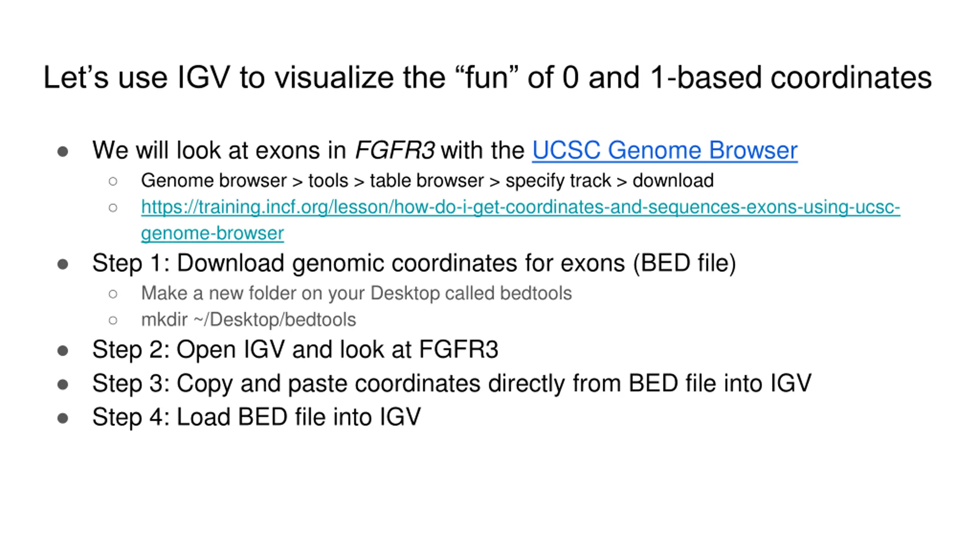Click the word 'download' in the path line
The width and height of the screenshot is (980, 551).
coord(673,181)
